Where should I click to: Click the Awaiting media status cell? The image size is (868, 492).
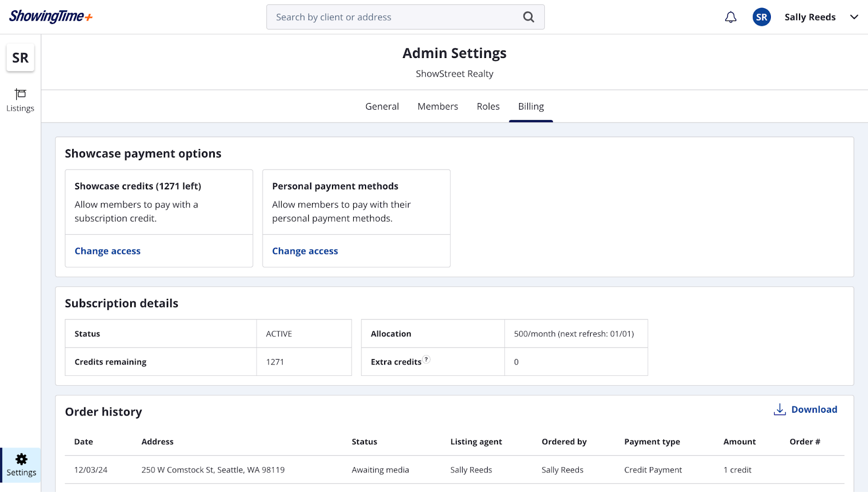point(380,470)
